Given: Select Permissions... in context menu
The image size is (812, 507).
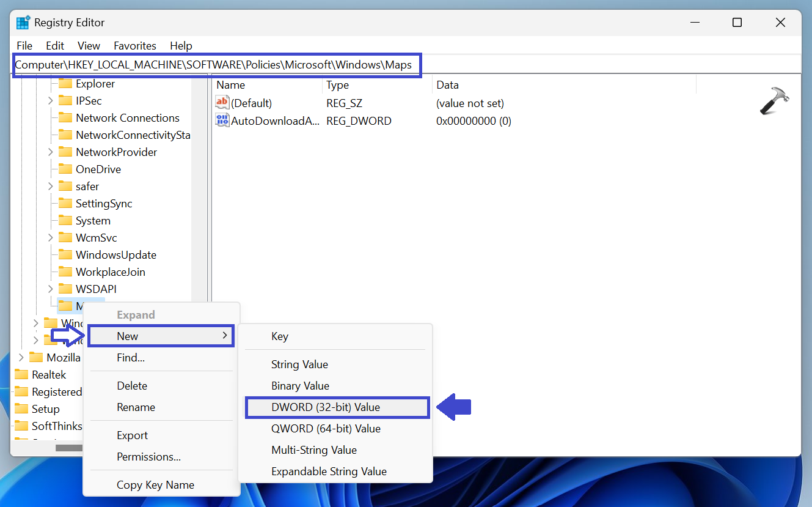Looking at the screenshot, I should coord(148,457).
